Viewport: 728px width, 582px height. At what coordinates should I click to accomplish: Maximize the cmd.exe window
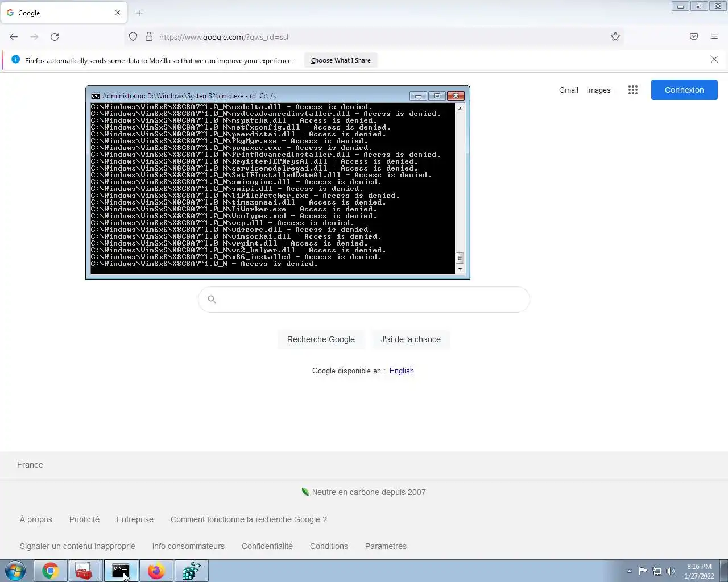(437, 95)
